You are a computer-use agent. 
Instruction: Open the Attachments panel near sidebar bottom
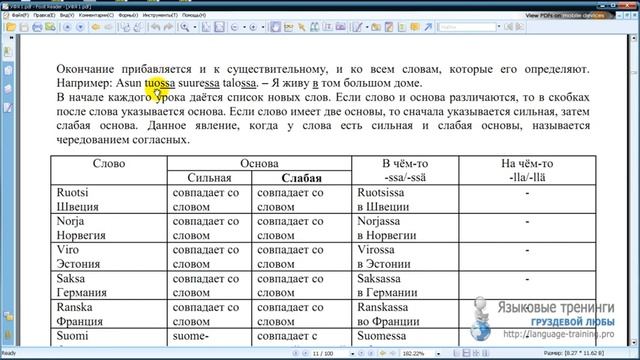(x=8, y=334)
